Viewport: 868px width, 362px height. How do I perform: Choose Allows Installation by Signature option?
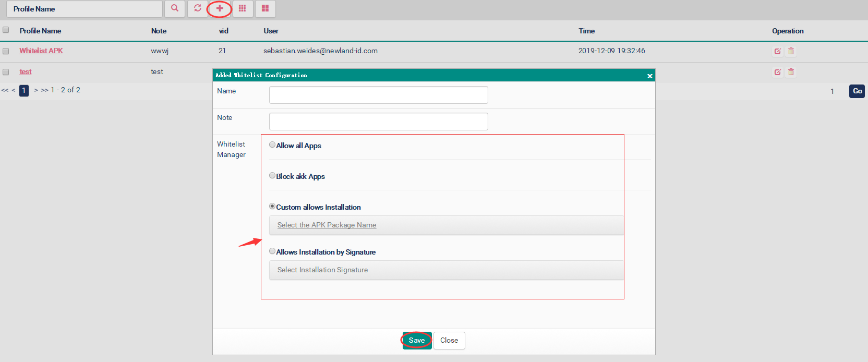[272, 251]
